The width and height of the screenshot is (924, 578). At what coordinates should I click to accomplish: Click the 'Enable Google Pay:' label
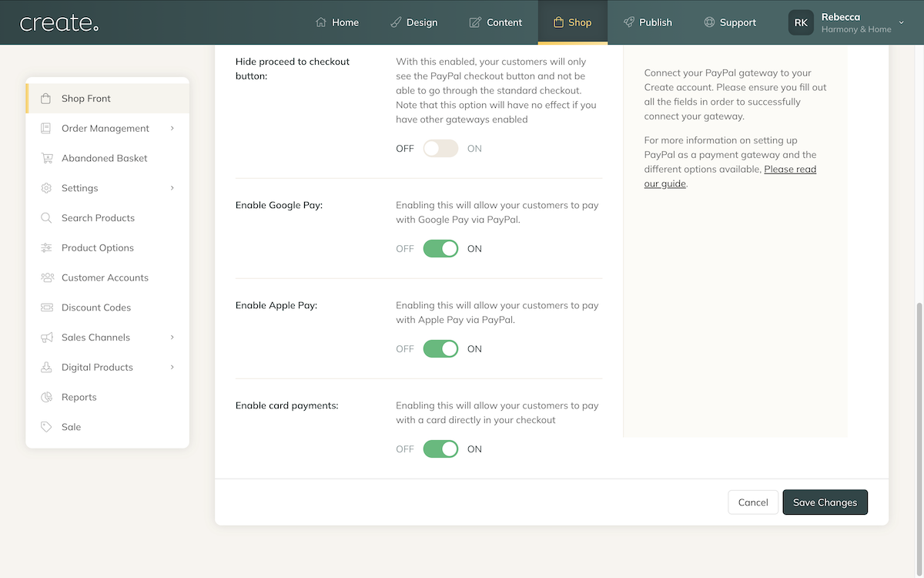click(279, 205)
